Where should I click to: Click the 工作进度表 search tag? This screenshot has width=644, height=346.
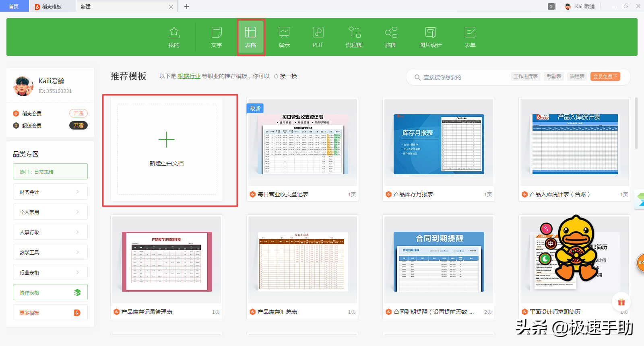tap(526, 76)
